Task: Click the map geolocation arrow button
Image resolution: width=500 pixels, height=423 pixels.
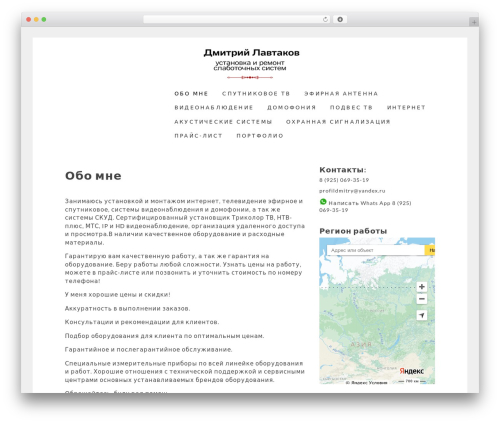Action: point(422,315)
